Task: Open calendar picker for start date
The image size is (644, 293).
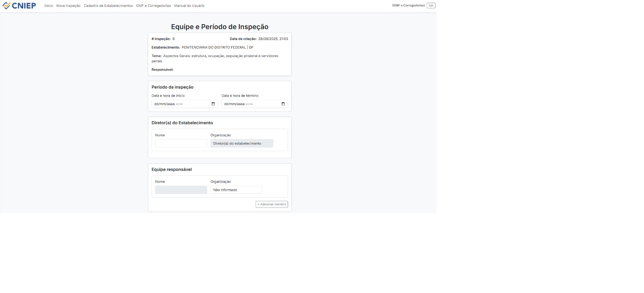Action: pyautogui.click(x=213, y=104)
